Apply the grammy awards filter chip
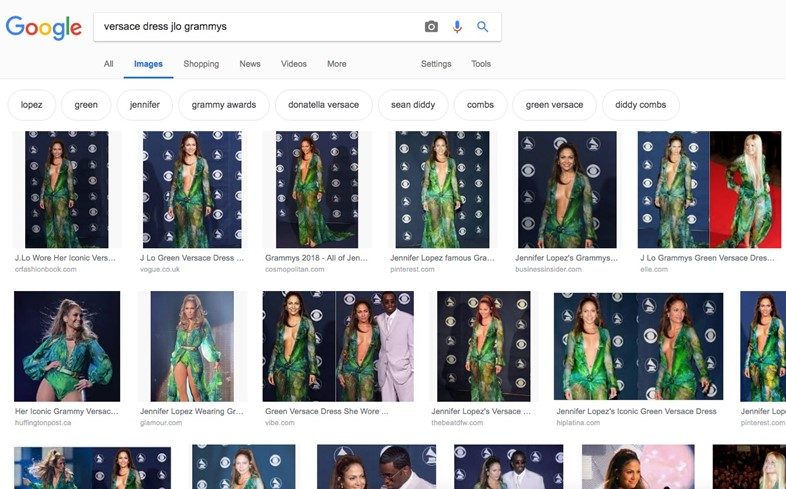 pyautogui.click(x=224, y=105)
